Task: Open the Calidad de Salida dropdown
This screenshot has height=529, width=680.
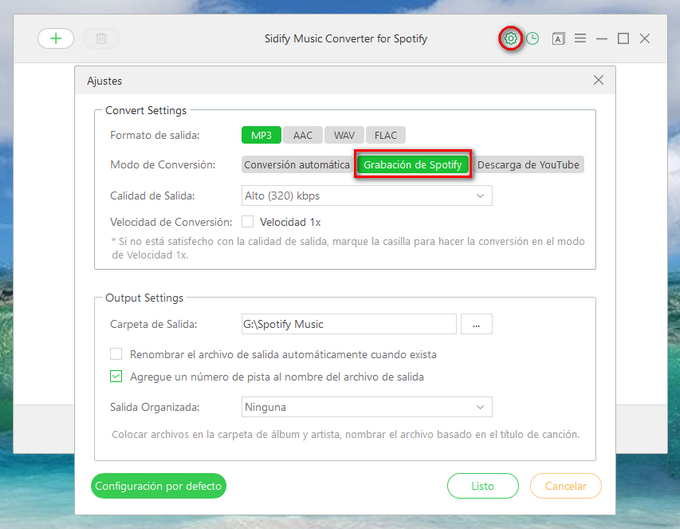Action: [x=367, y=196]
